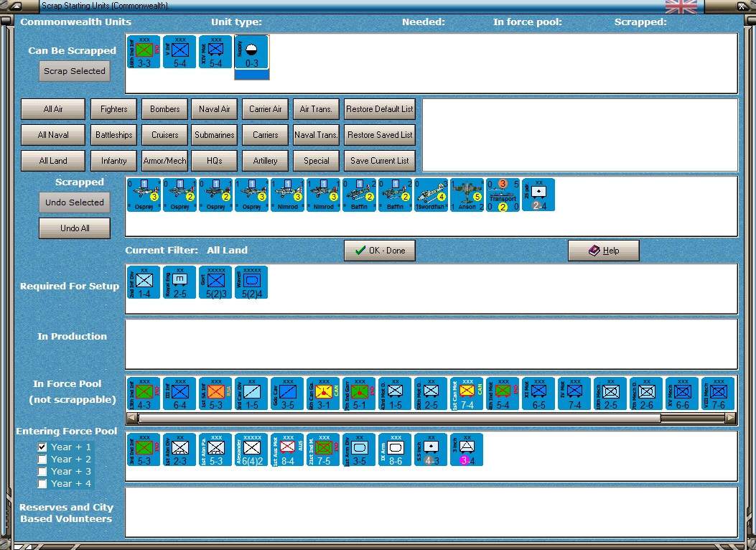Viewport: 756px width, 550px height.
Task: Choose the Royal Eng 2-5 engineer counter
Action: [x=179, y=282]
